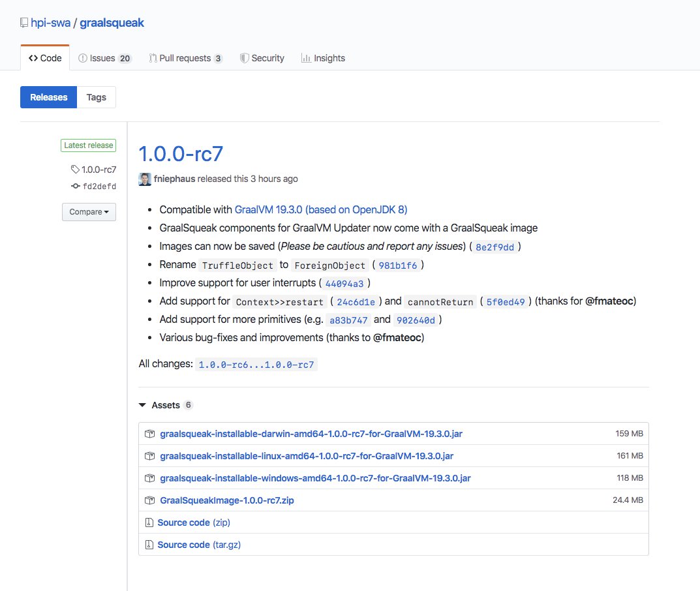This screenshot has width=700, height=591.
Task: Click the commit icon beside fd2defd
Action: 76,186
